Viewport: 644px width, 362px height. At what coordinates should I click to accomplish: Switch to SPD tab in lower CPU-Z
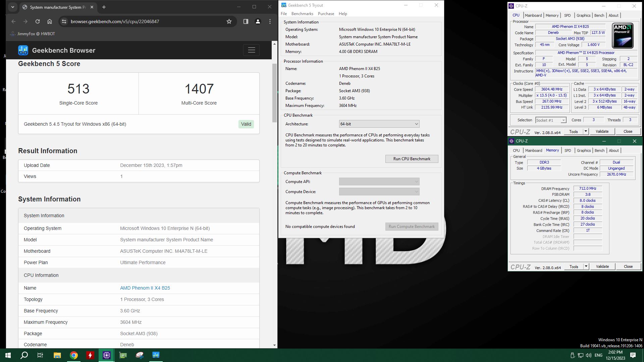click(568, 150)
